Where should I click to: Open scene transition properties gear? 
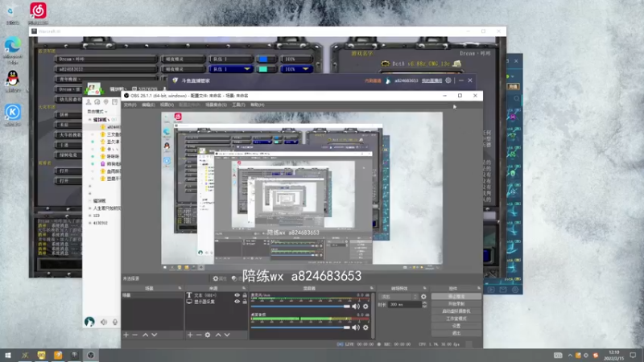[423, 296]
